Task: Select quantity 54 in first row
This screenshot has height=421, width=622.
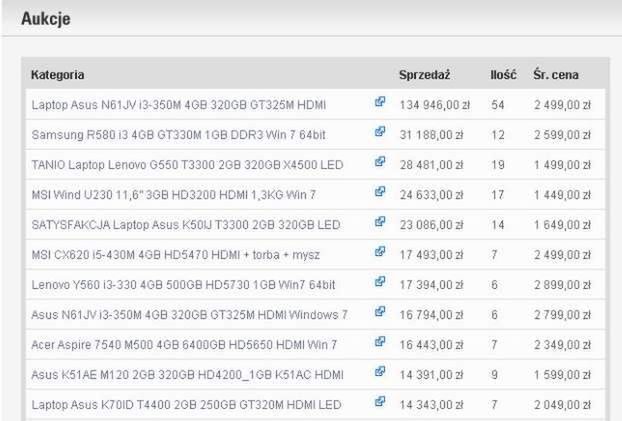Action: [498, 105]
